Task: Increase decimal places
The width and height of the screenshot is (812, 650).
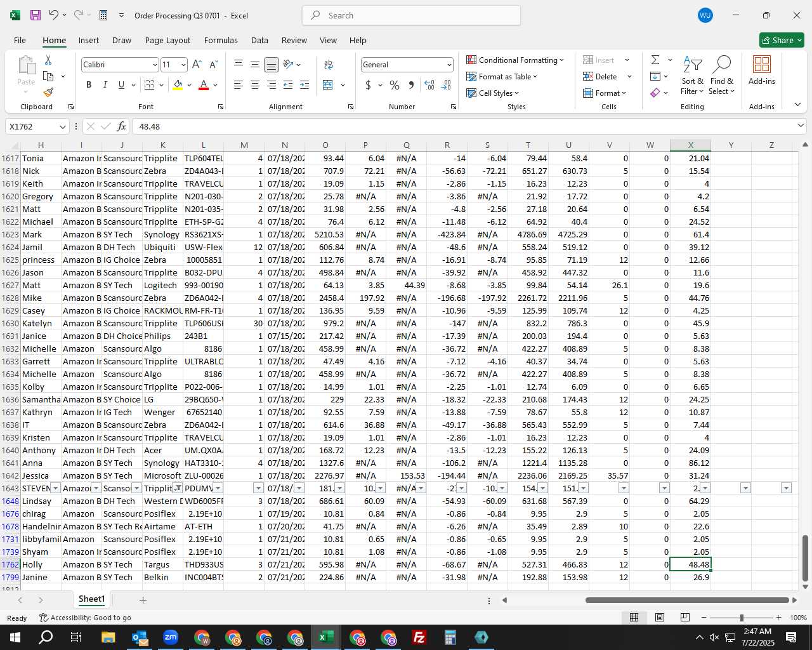Action: tap(429, 85)
